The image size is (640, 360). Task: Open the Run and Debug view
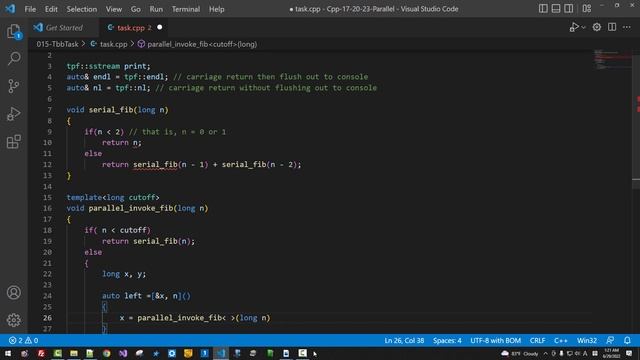13,114
